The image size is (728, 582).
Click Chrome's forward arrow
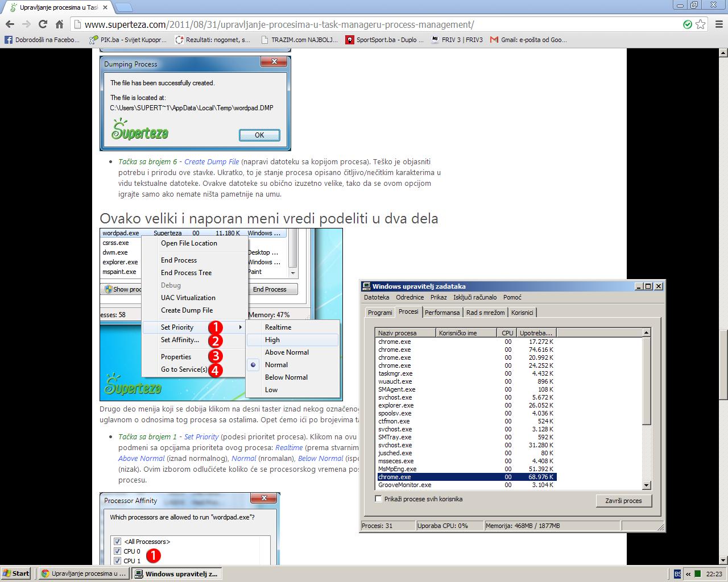[26, 24]
